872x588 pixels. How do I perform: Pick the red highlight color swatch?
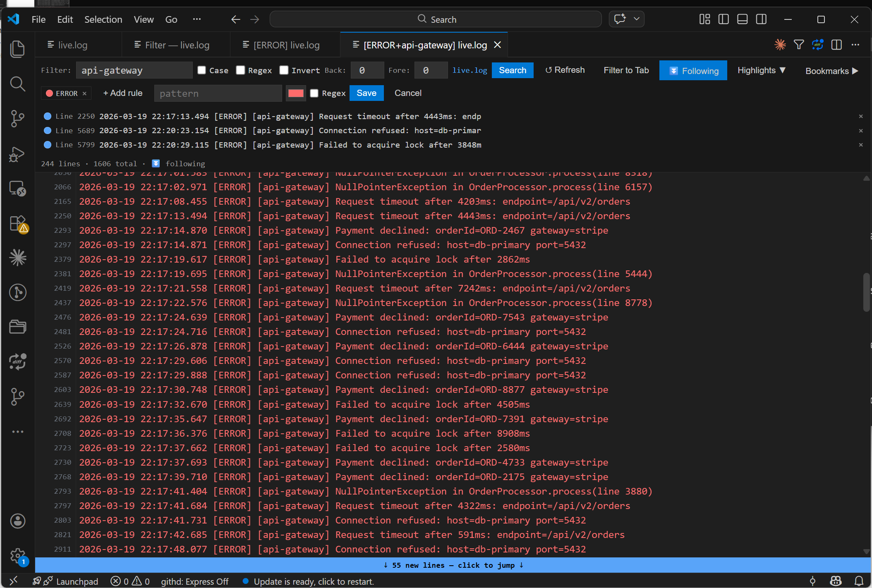pos(296,93)
